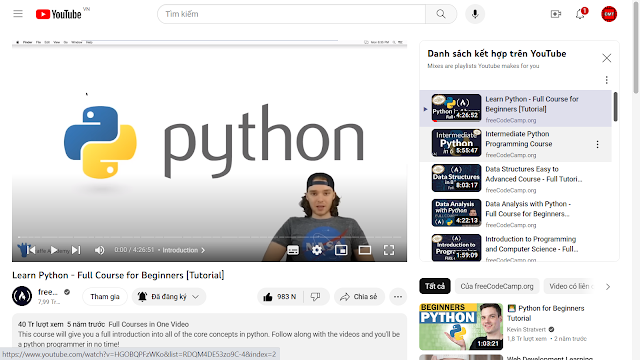Open the notifications bell

[580, 14]
